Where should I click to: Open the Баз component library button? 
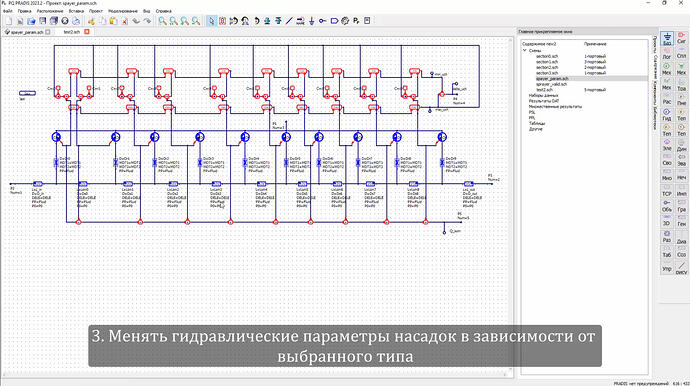point(667,39)
